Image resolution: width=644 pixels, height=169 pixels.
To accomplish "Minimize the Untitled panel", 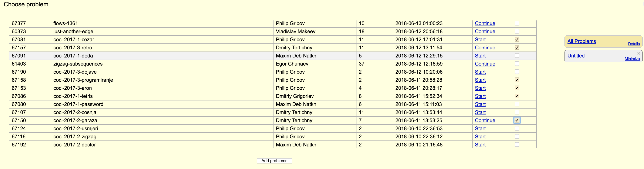I will pyautogui.click(x=632, y=59).
